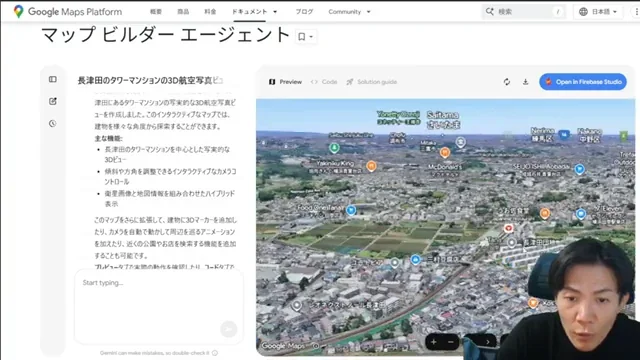Open the bookmark dropdown next to the title
Screen dimensions: 640x360
(305, 37)
